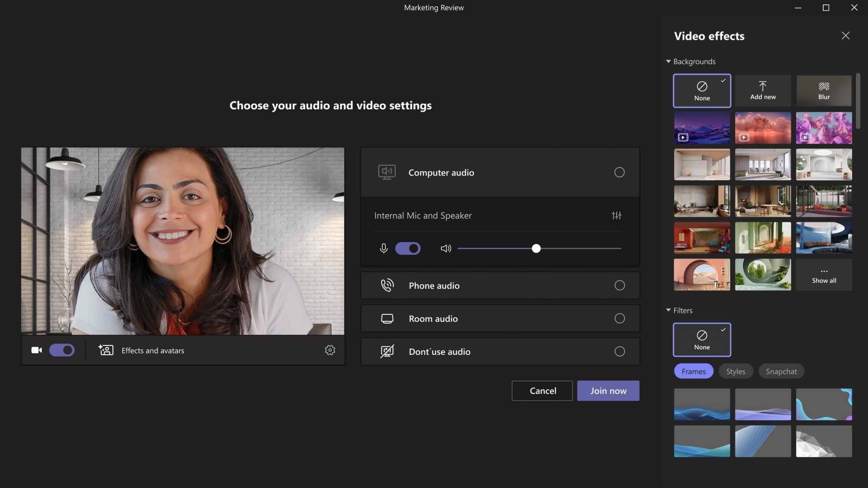Click the Cancel button
The width and height of the screenshot is (868, 488).
point(543,391)
